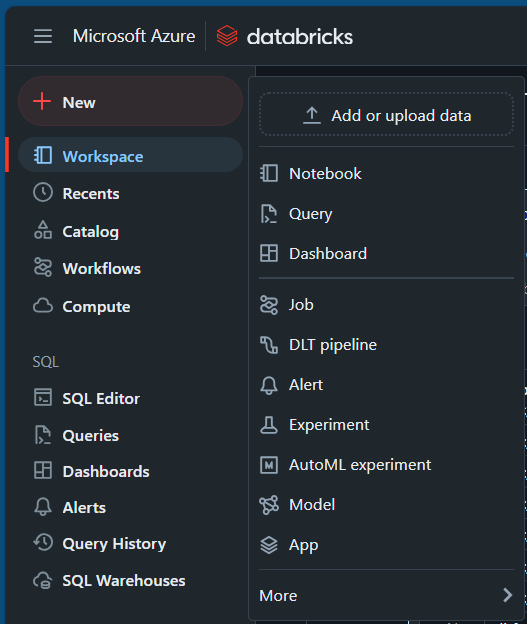
Task: Click the databricks wordmark text
Action: tap(300, 37)
